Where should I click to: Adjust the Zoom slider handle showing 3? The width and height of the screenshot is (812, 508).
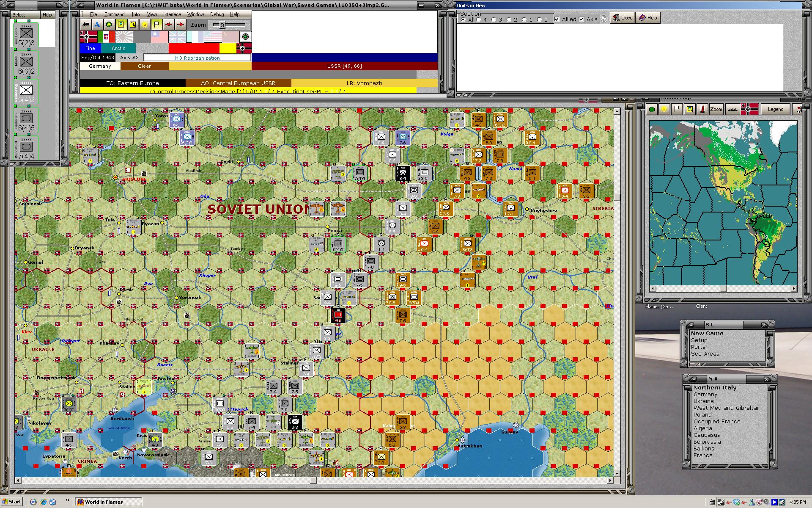pyautogui.click(x=222, y=25)
